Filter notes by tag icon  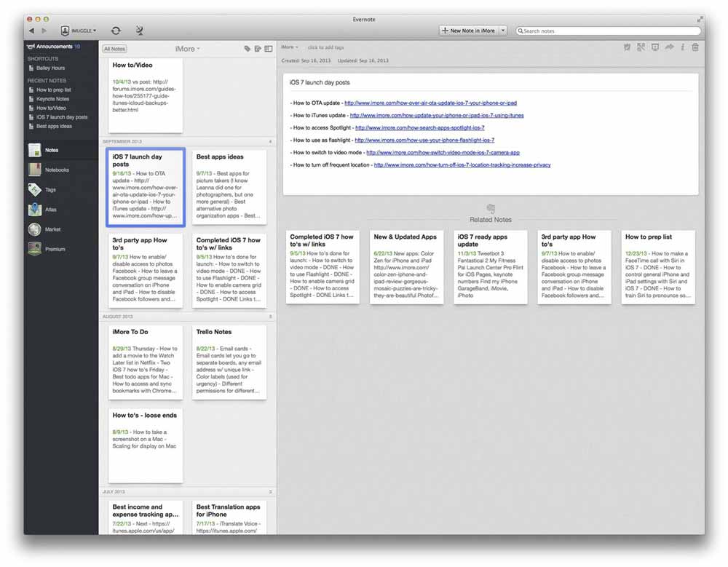247,49
